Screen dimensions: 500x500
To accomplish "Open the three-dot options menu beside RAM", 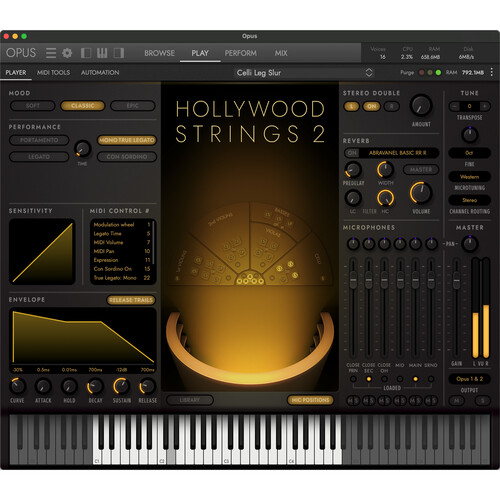I will [x=491, y=72].
